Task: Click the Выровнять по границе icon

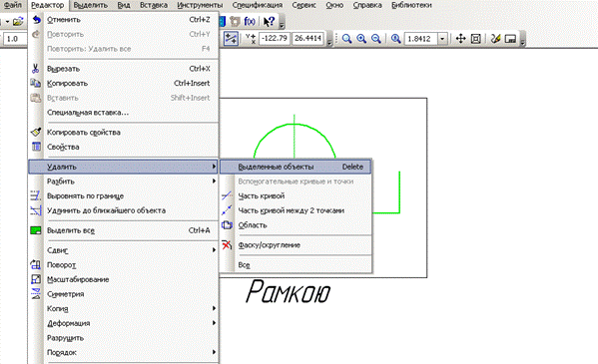Action: [x=36, y=195]
